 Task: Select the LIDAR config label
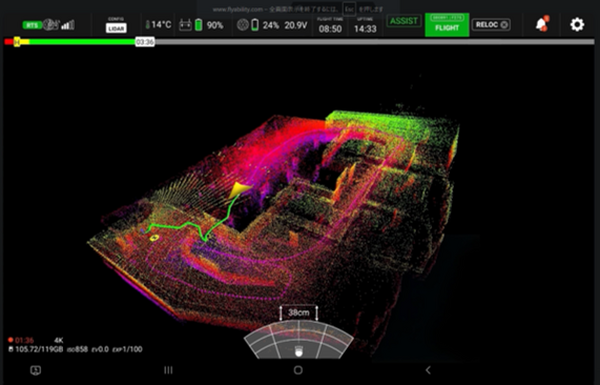116,28
